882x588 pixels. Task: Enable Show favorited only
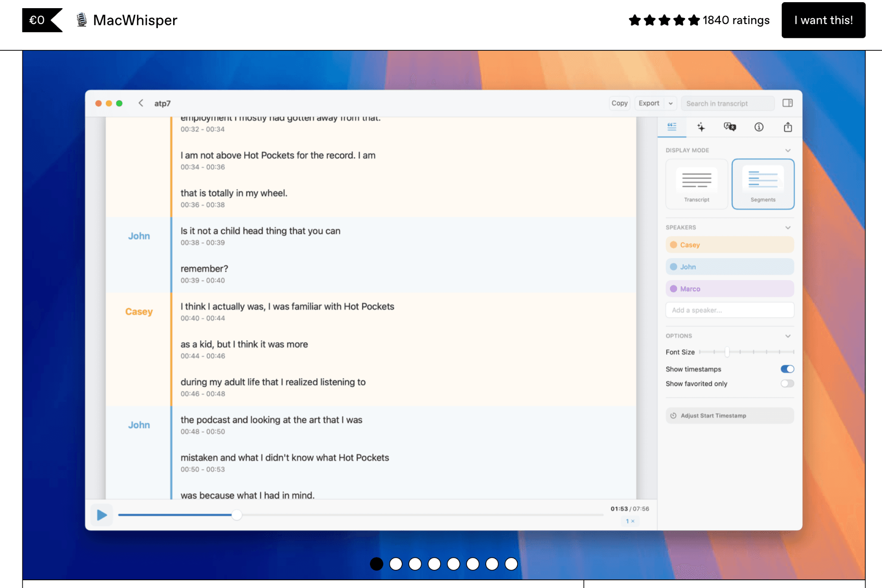point(787,383)
